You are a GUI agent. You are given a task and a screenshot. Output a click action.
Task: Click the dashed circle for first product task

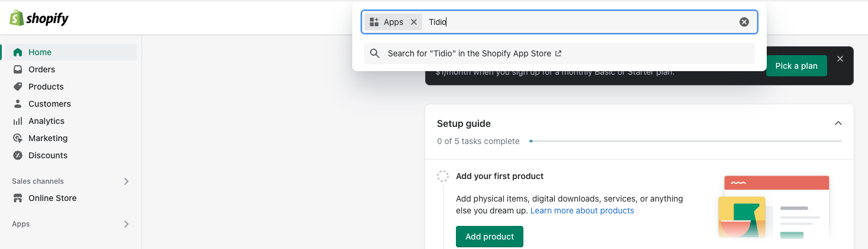coord(443,176)
